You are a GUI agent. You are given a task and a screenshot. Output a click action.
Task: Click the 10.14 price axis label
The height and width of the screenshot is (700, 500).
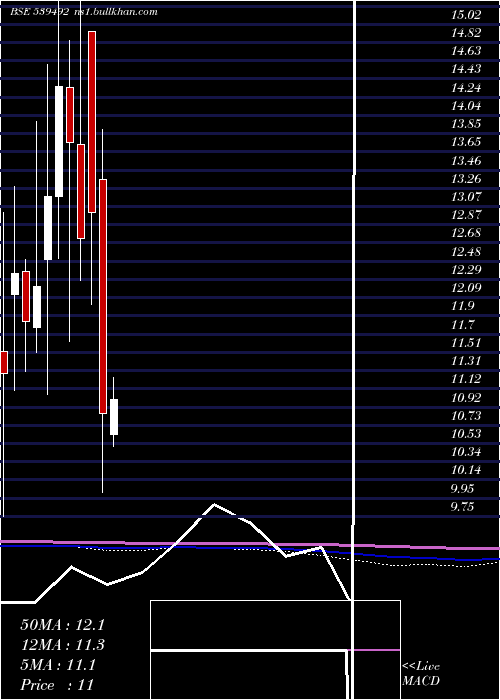[466, 470]
